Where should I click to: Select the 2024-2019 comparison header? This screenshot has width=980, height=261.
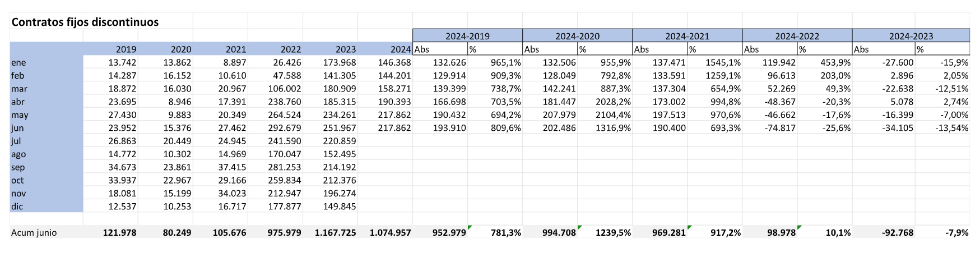pos(467,36)
